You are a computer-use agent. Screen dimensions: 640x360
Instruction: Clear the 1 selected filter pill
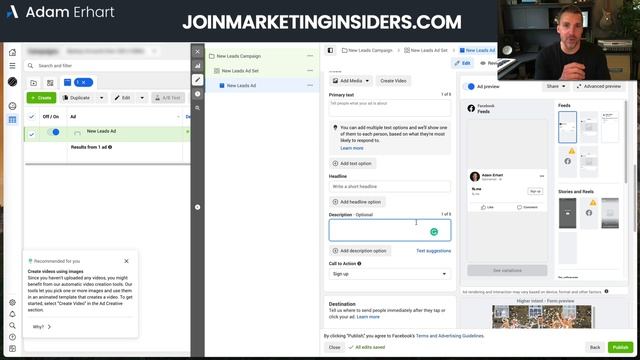pos(83,82)
